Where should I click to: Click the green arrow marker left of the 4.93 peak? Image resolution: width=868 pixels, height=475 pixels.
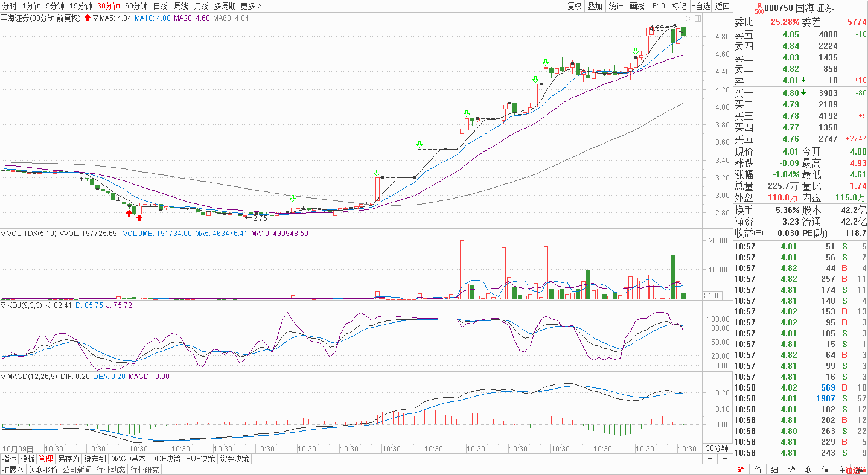(636, 52)
